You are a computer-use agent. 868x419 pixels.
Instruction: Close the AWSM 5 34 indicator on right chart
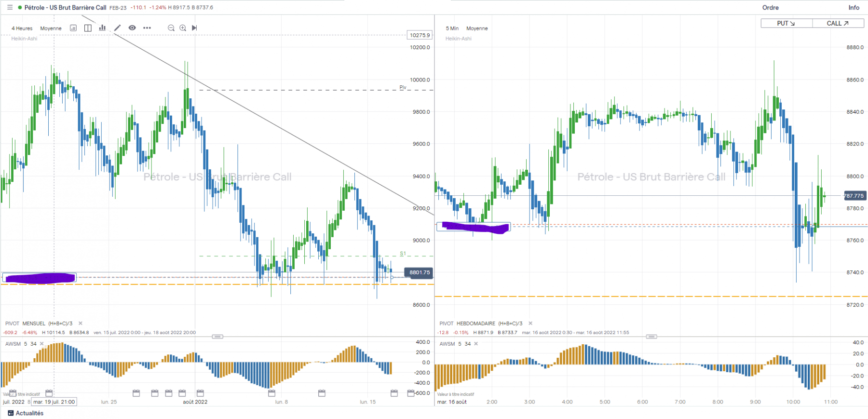[476, 344]
